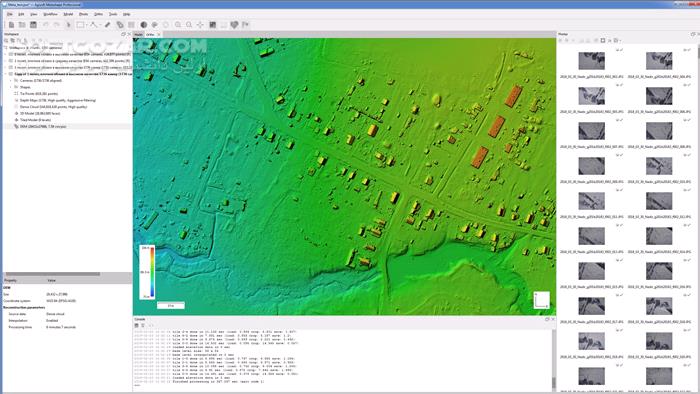Close the Ortho tab
The image size is (700, 394).
coord(158,34)
